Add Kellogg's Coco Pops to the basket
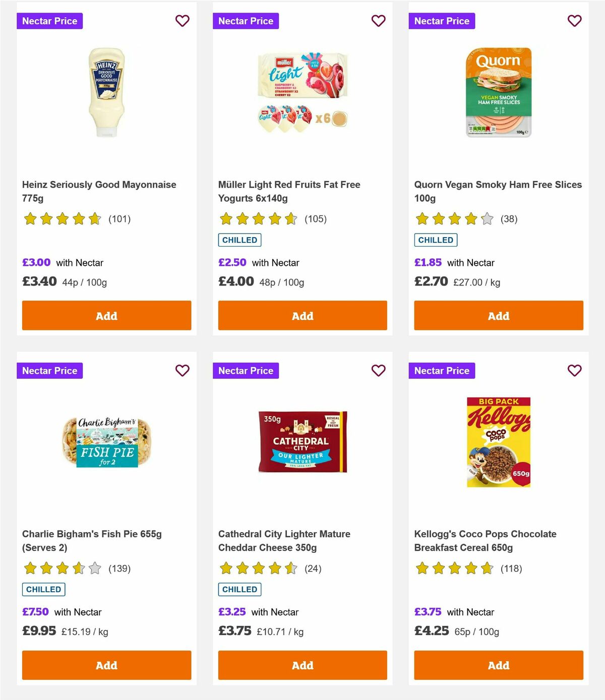The height and width of the screenshot is (700, 605). (x=498, y=665)
